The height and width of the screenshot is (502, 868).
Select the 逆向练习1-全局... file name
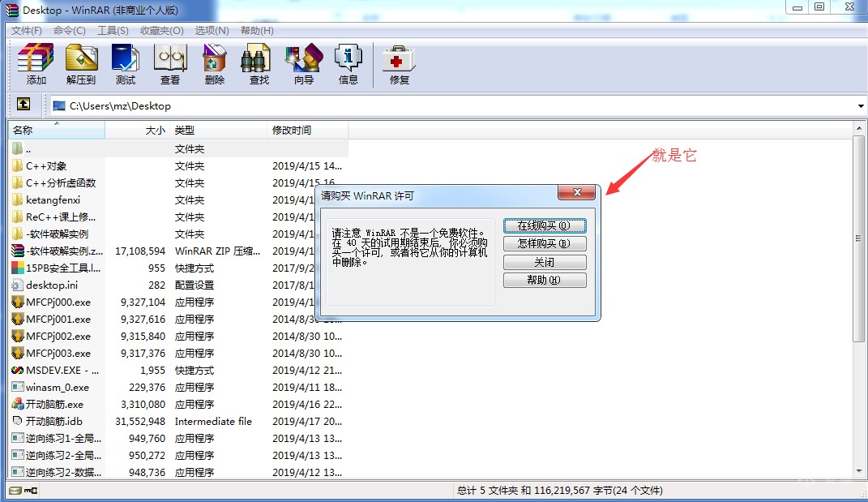[x=64, y=438]
